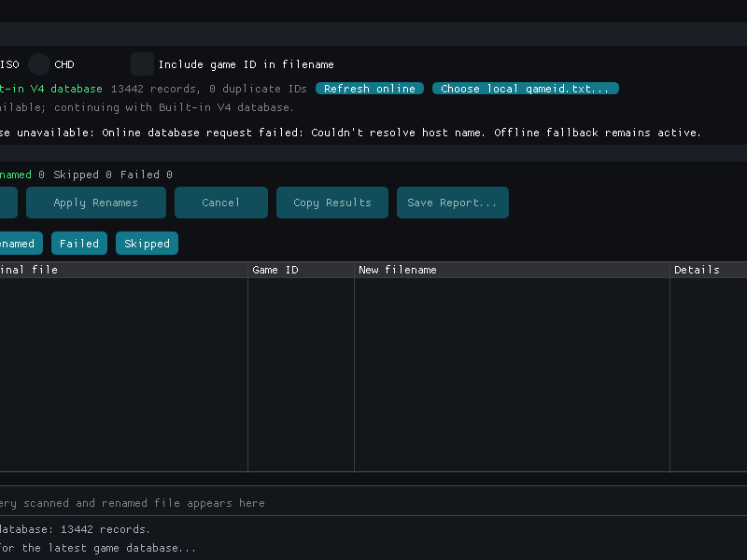Click 'continuing with Built-in V4 database.' text

click(174, 107)
